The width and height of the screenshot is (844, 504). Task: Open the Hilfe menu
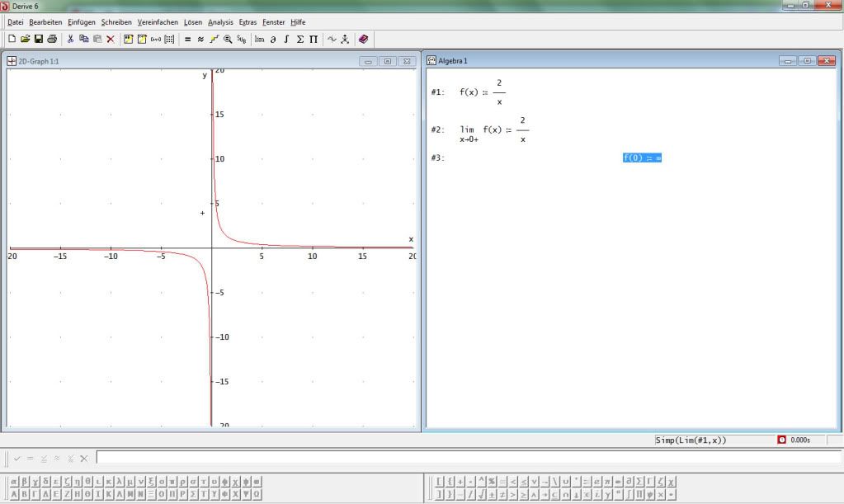click(298, 22)
